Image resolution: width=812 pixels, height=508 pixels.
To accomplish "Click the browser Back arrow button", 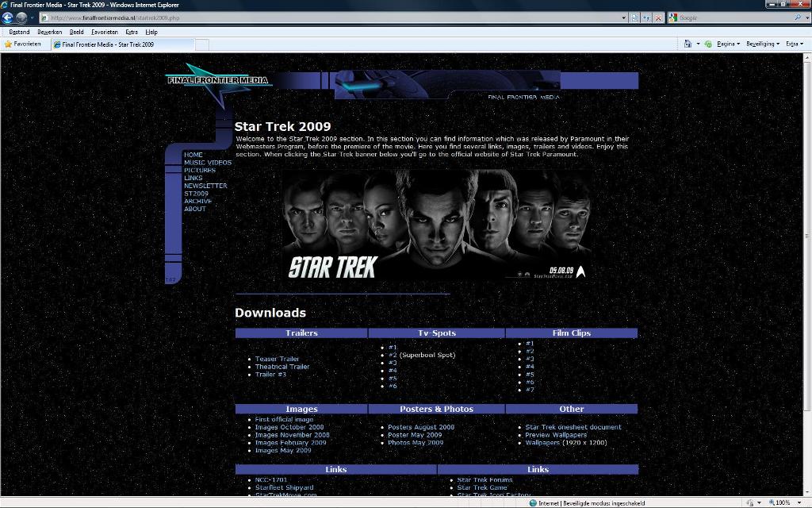I will [x=7, y=17].
